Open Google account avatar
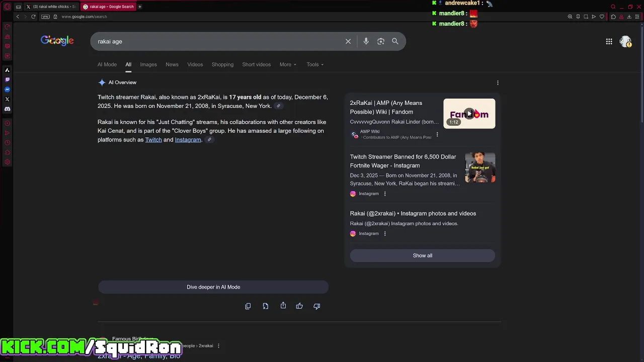 pos(625,41)
